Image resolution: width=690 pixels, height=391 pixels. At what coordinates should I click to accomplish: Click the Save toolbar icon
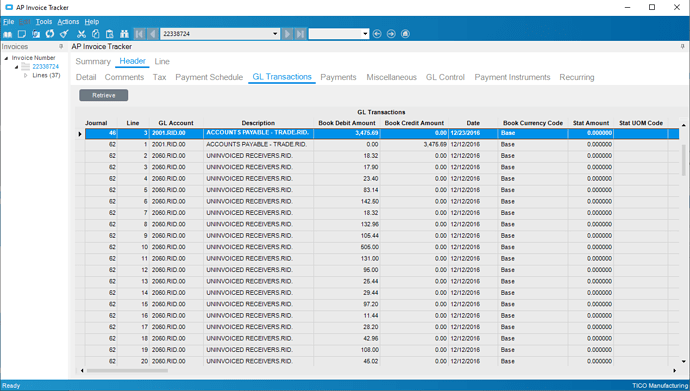pos(36,34)
